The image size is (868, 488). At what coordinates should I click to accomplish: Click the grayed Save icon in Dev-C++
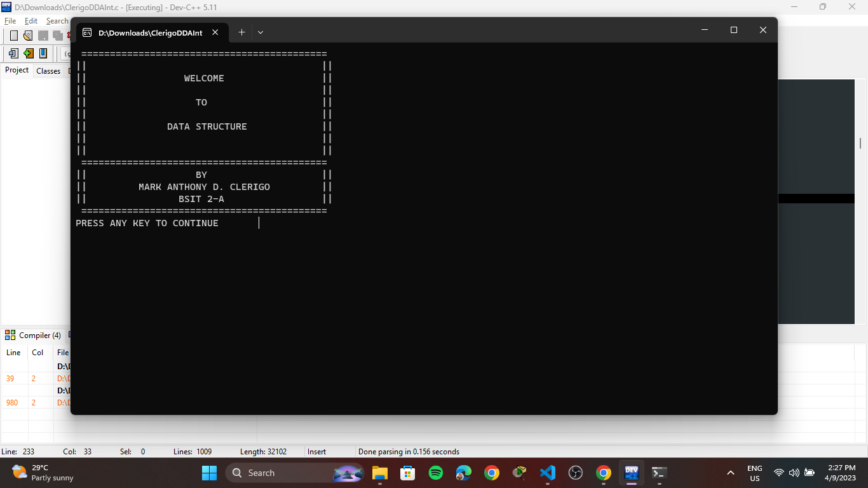point(43,36)
